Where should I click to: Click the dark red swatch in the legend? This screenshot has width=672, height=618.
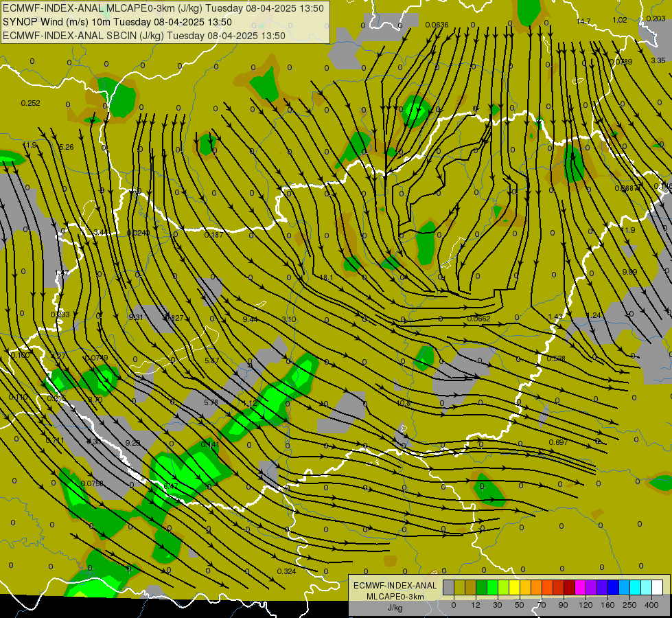pyautogui.click(x=570, y=587)
